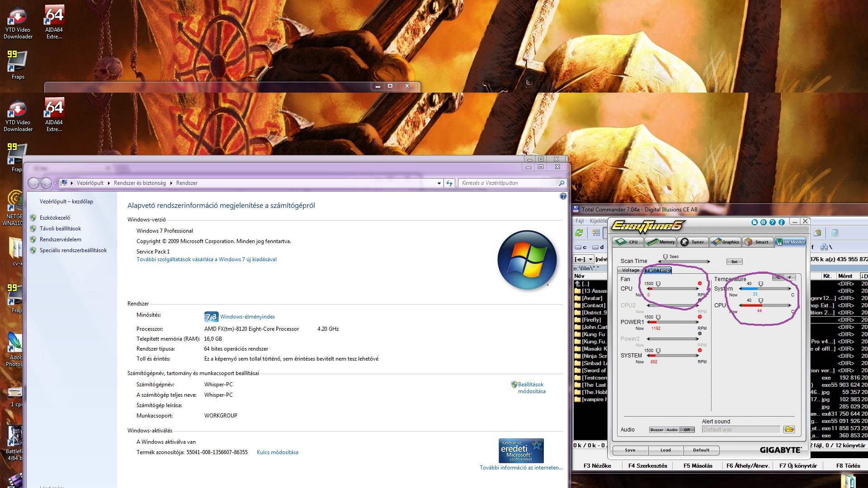The width and height of the screenshot is (868, 488).
Task: Open the Speciális rendszerbeállítások link
Action: pos(73,250)
